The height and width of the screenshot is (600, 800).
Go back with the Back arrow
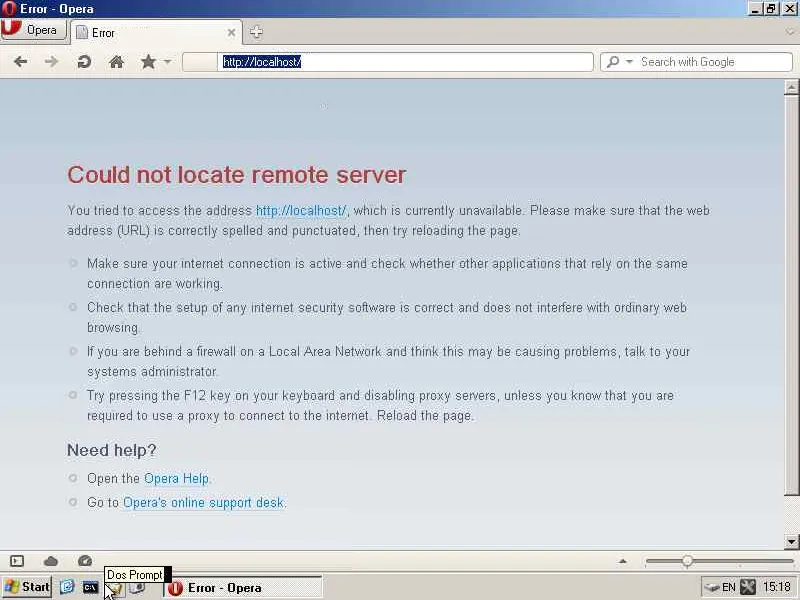coord(20,62)
